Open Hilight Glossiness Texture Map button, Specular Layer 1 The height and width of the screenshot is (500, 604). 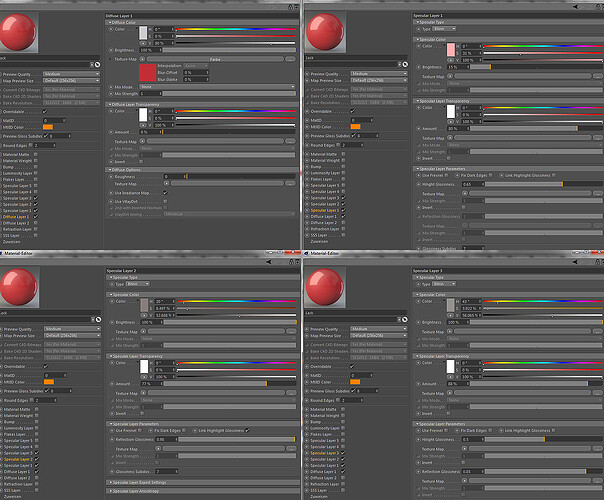pyautogui.click(x=465, y=193)
